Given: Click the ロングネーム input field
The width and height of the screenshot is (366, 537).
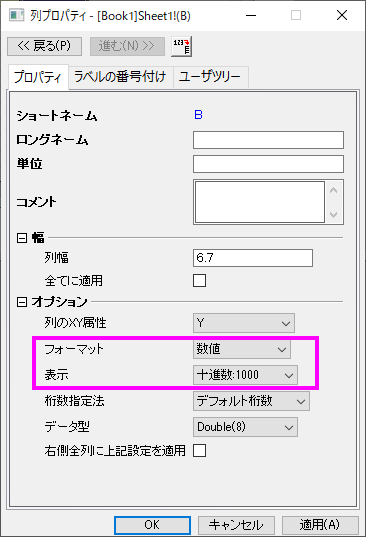Looking at the screenshot, I should coord(268,140).
